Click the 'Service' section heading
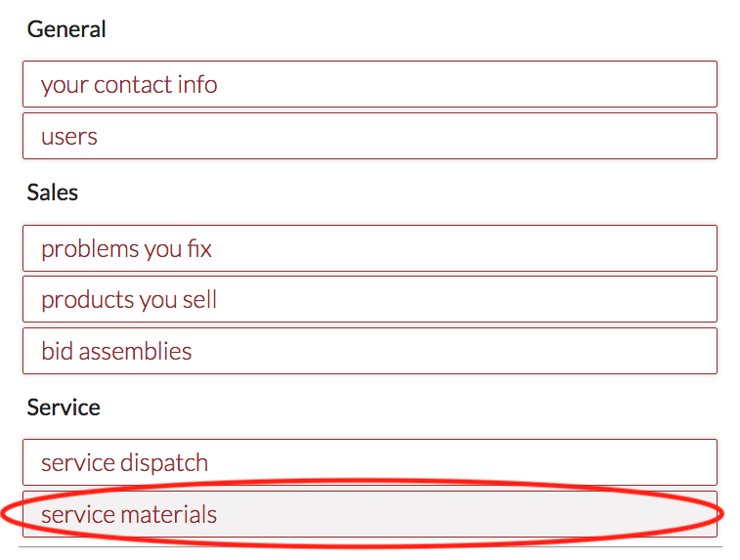This screenshot has height=560, width=740. click(x=64, y=407)
